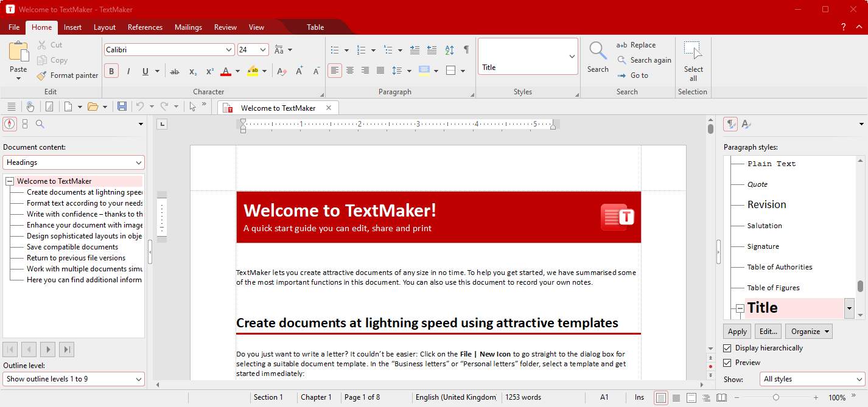Open the Organize button menu
Screen dimensions: 868x407
tap(808, 332)
